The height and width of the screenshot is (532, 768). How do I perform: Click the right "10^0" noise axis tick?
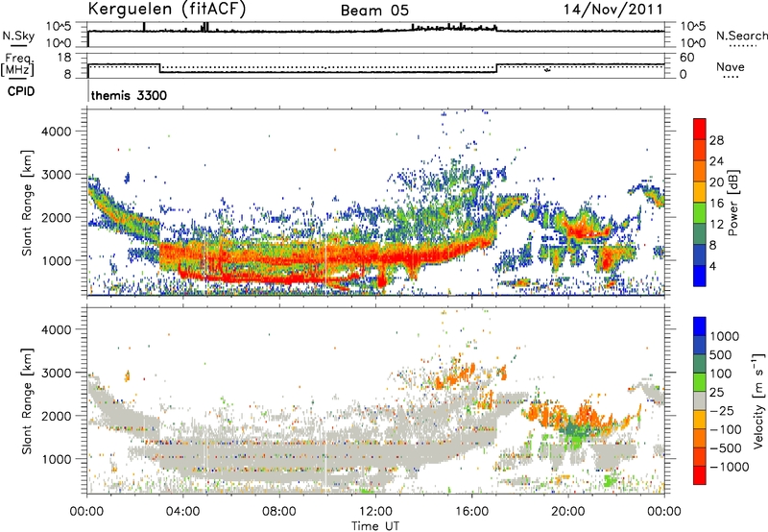693,43
